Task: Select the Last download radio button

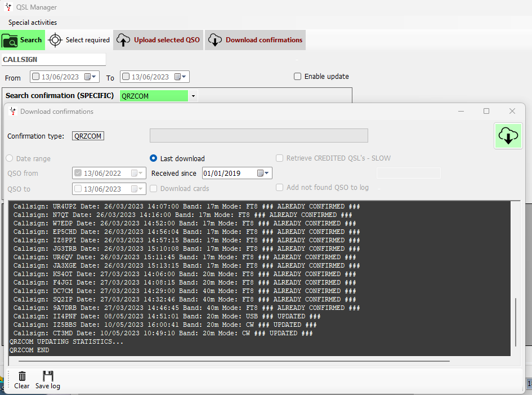Action: click(153, 158)
